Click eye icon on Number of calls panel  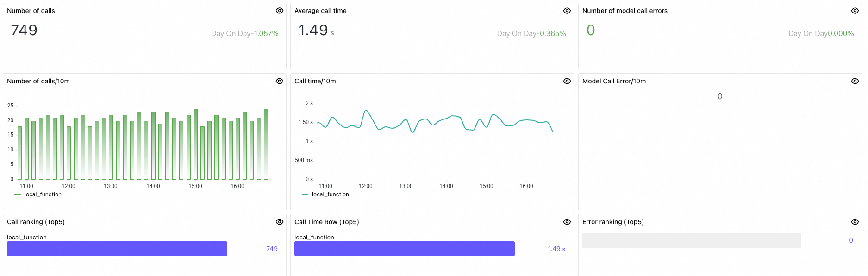[280, 11]
